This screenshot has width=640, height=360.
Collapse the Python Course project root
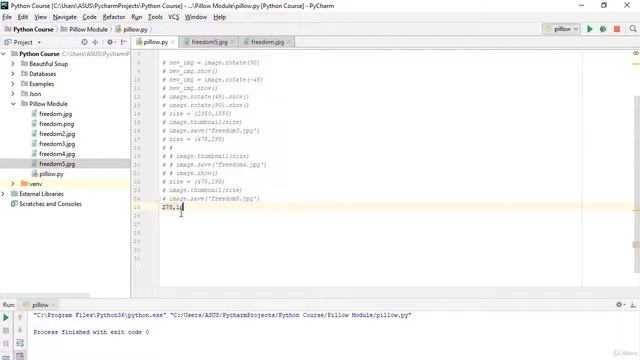[x=4, y=53]
